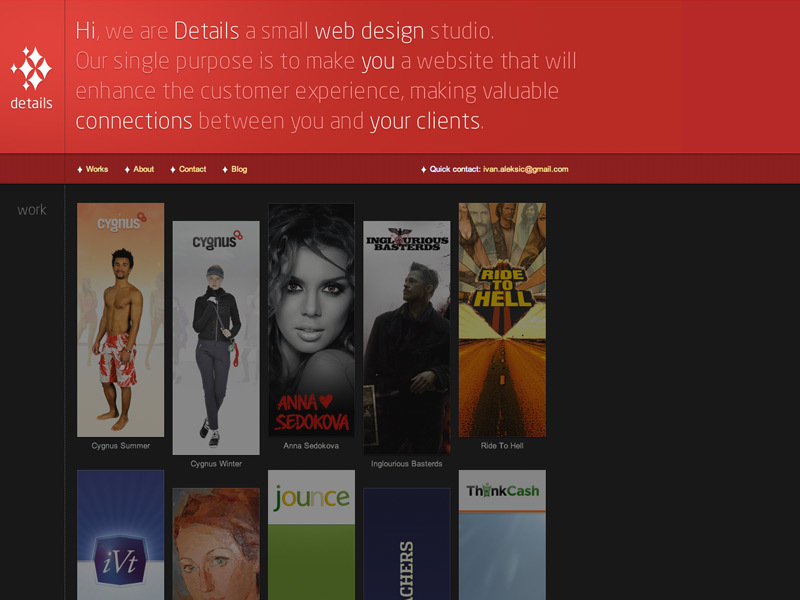View the Anna Sedokova portfolio image
The width and height of the screenshot is (800, 600).
[311, 320]
